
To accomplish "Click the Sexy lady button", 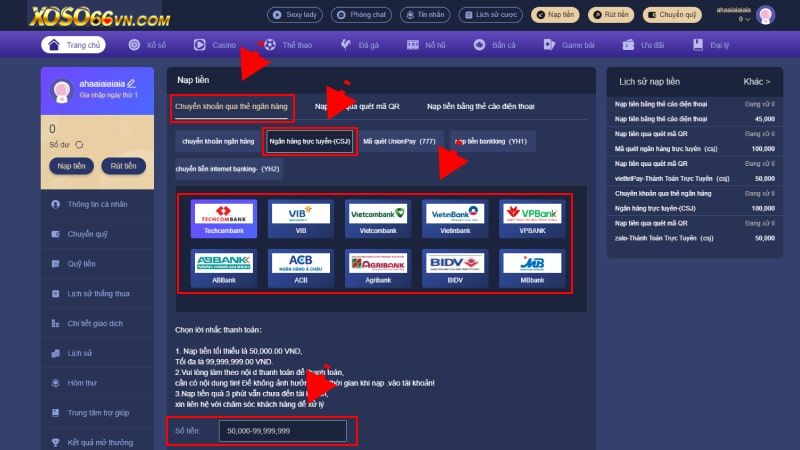I will coord(294,15).
